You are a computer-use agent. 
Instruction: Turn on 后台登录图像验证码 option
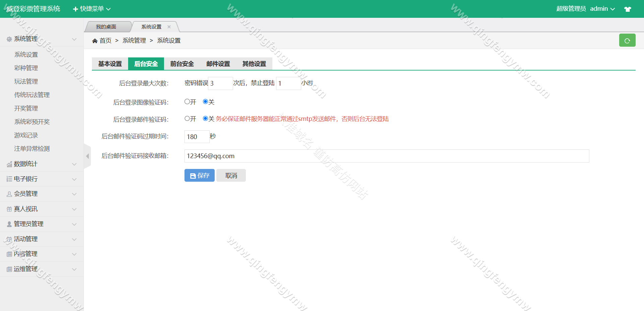[187, 102]
